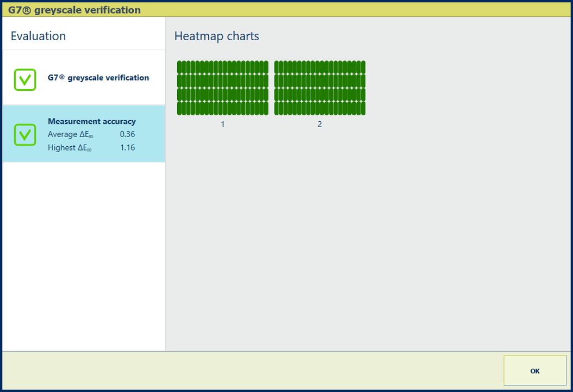Click the Average ΔE value 0.36

pos(127,134)
